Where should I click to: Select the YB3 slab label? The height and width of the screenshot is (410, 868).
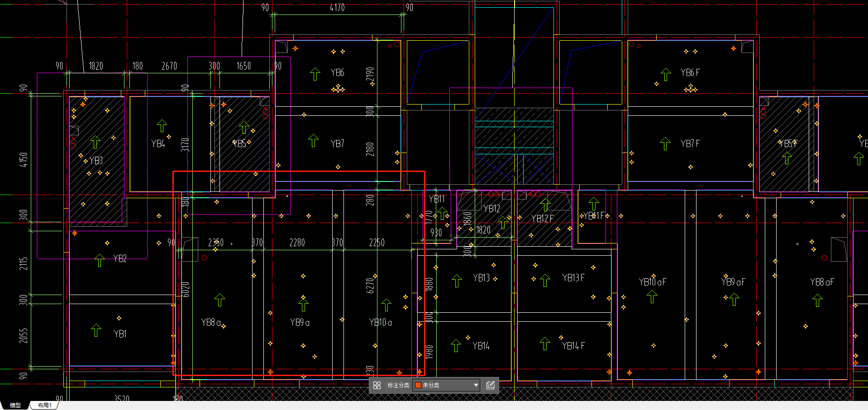96,161
